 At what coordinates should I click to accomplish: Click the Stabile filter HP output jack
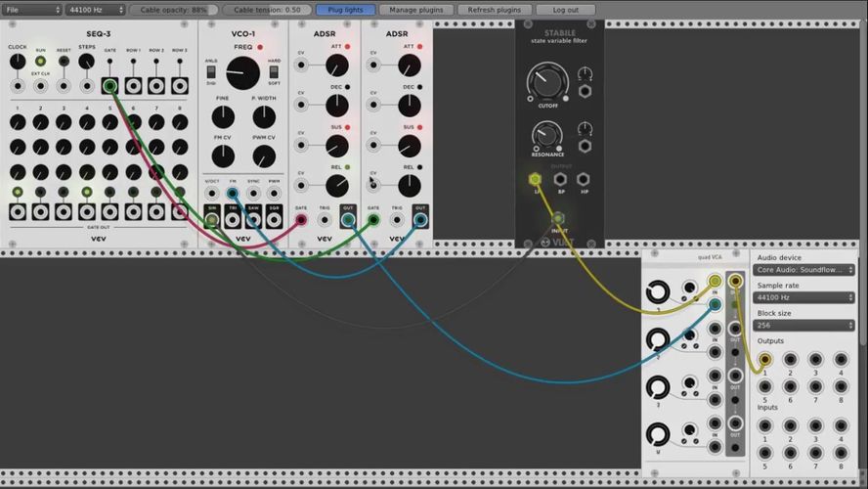584,180
